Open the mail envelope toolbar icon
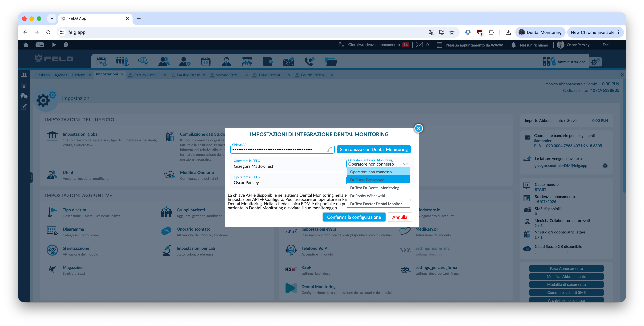644x326 pixels. tap(289, 61)
